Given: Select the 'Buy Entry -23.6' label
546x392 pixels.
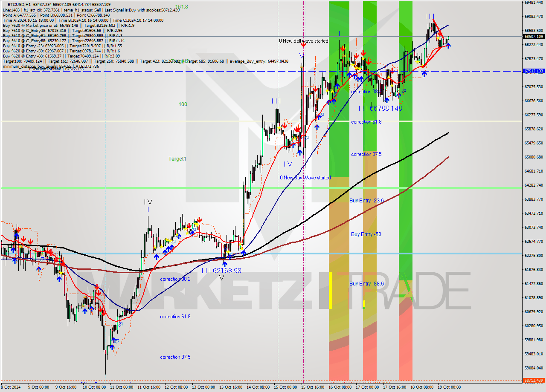Looking at the screenshot, I should pos(366,200).
